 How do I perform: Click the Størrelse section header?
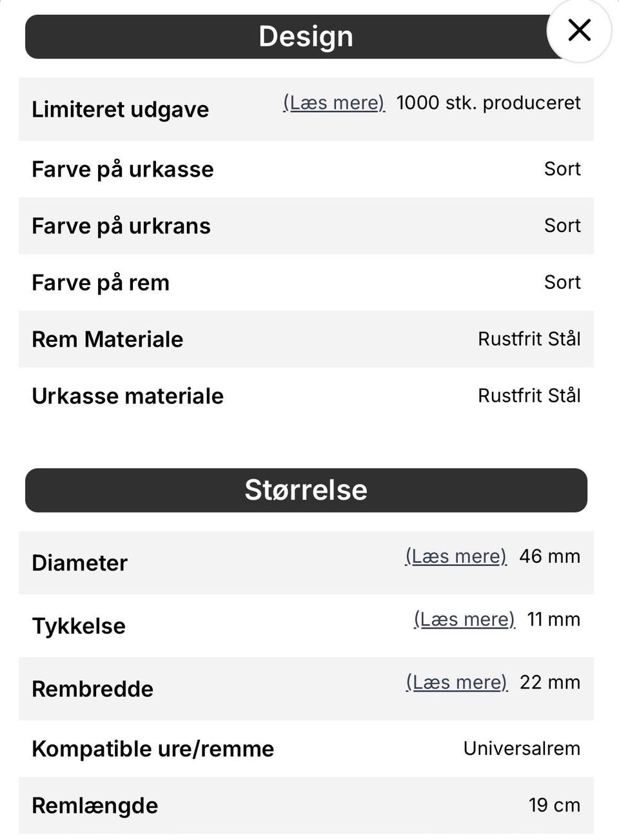pos(306,490)
